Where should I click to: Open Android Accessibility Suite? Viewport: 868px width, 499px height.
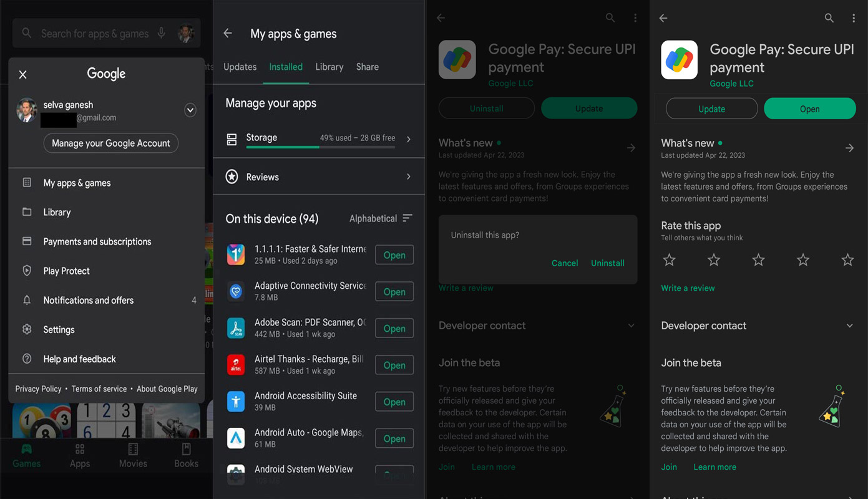394,402
